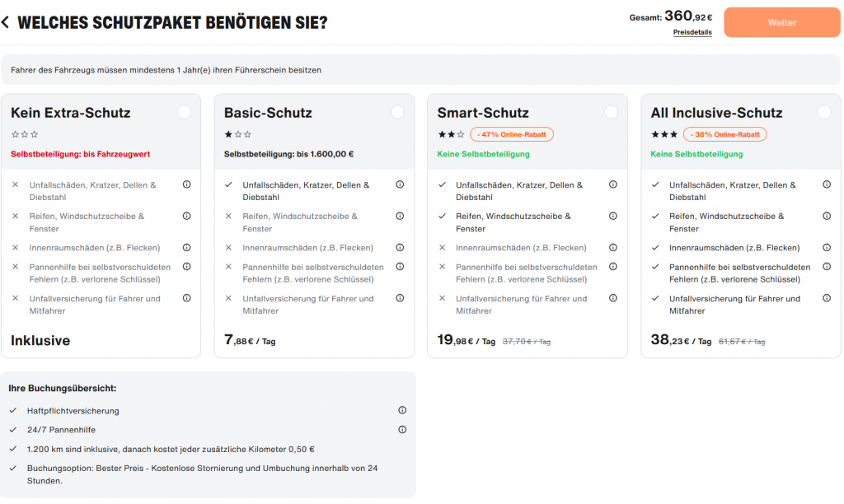Open the Preisdetails link
Viewport: 844px width, 504px height.
point(692,33)
